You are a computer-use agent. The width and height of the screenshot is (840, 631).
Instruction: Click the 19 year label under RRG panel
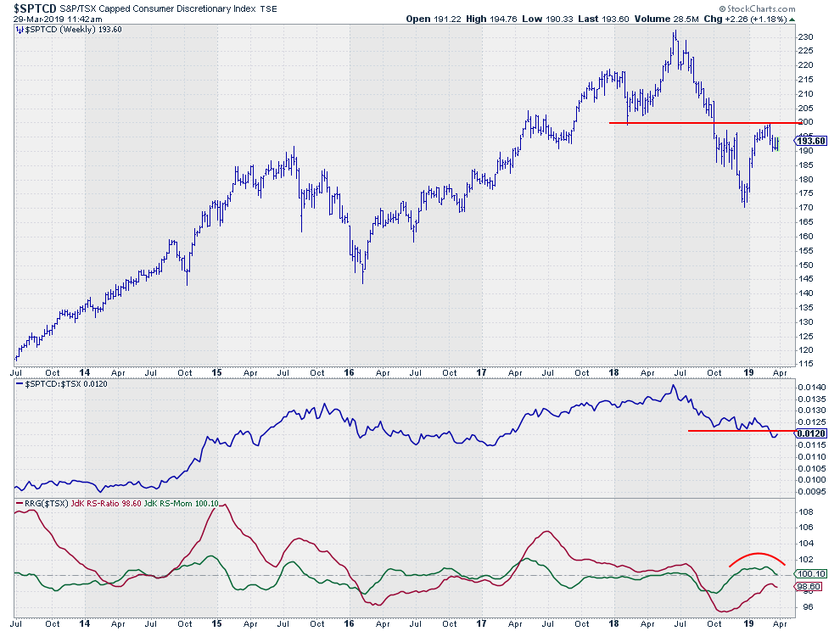coord(749,623)
